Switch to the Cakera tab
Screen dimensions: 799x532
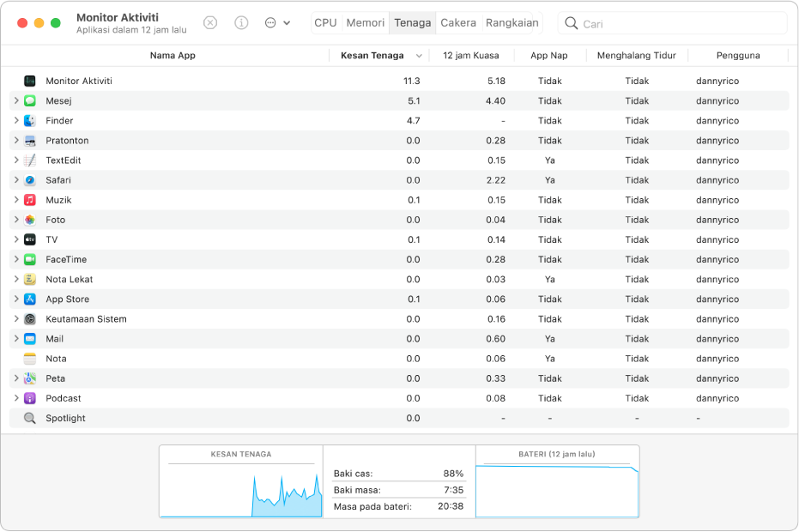458,23
